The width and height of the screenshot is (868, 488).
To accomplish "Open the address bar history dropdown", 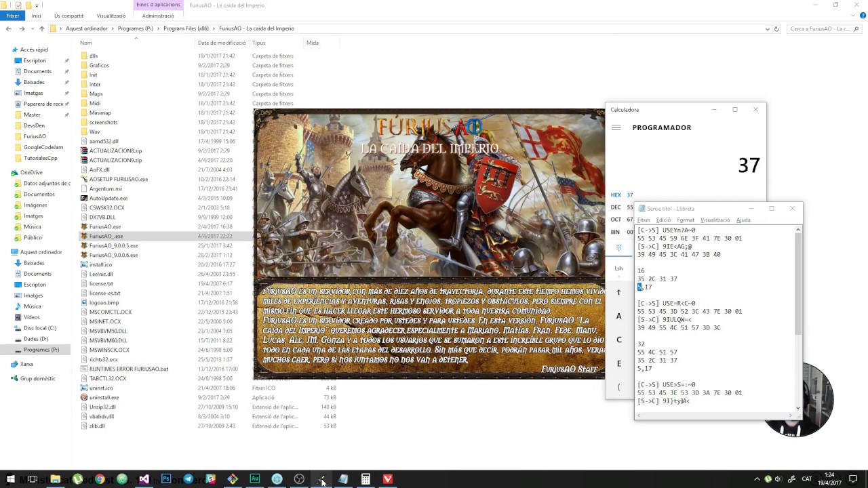I will click(x=768, y=28).
